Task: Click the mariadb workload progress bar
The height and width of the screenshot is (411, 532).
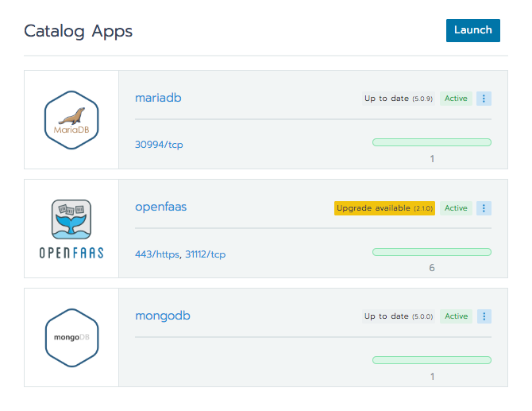Action: 432,142
